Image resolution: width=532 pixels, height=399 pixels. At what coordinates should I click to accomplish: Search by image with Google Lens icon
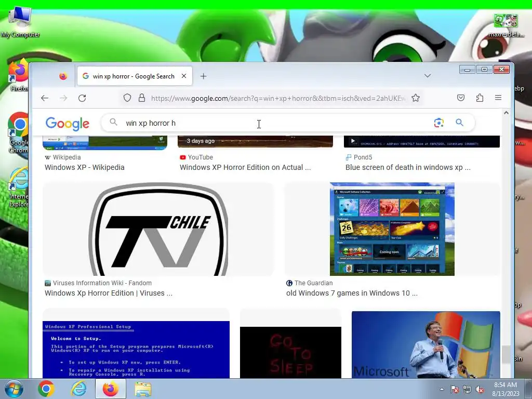pos(438,123)
